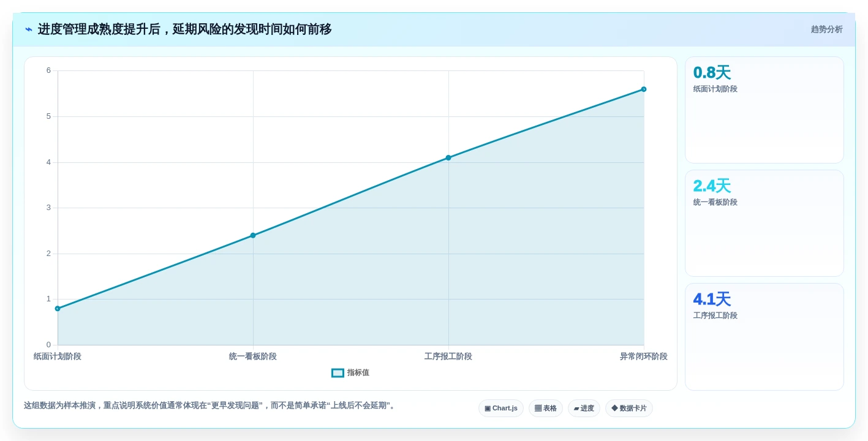Select the 表格 tag pill
The width and height of the screenshot is (868, 441).
546,409
